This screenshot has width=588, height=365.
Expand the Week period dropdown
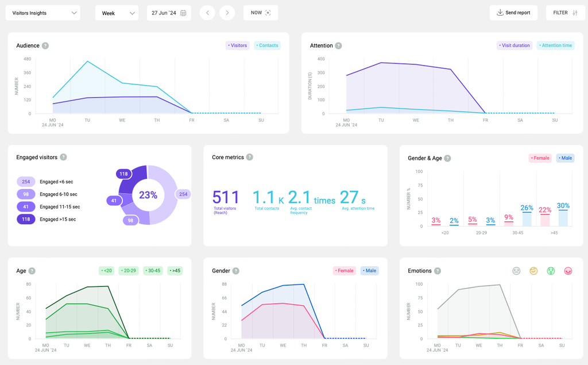(117, 13)
